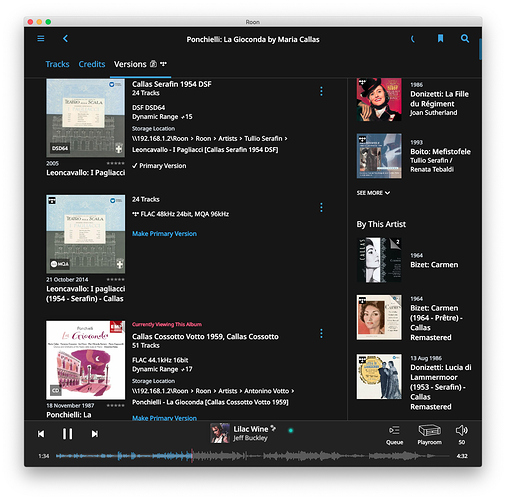Viewport: 507px width, 500px height.
Task: Click the rating stars beside 18 November 1987
Action: (x=116, y=405)
